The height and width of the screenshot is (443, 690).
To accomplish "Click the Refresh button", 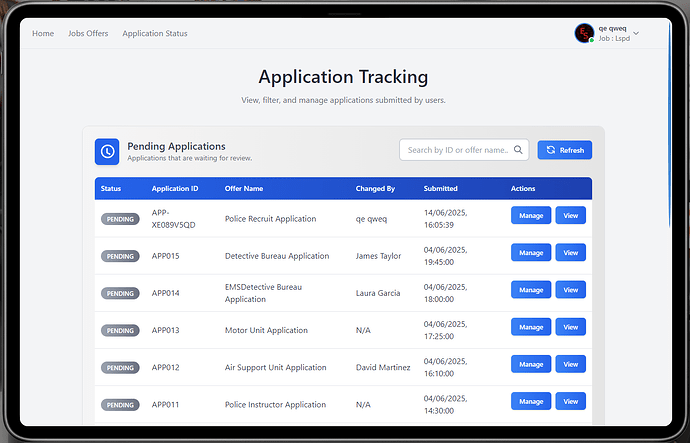I will tap(565, 150).
